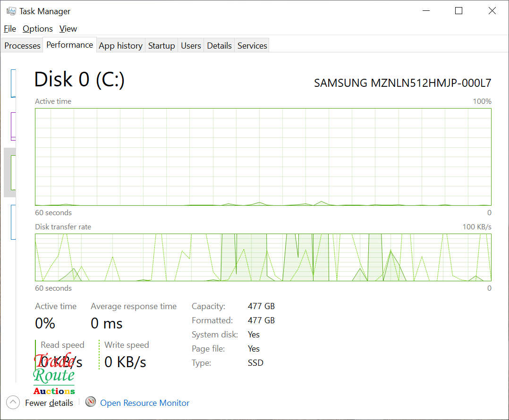509x420 pixels.
Task: Open the View menu
Action: tap(68, 29)
